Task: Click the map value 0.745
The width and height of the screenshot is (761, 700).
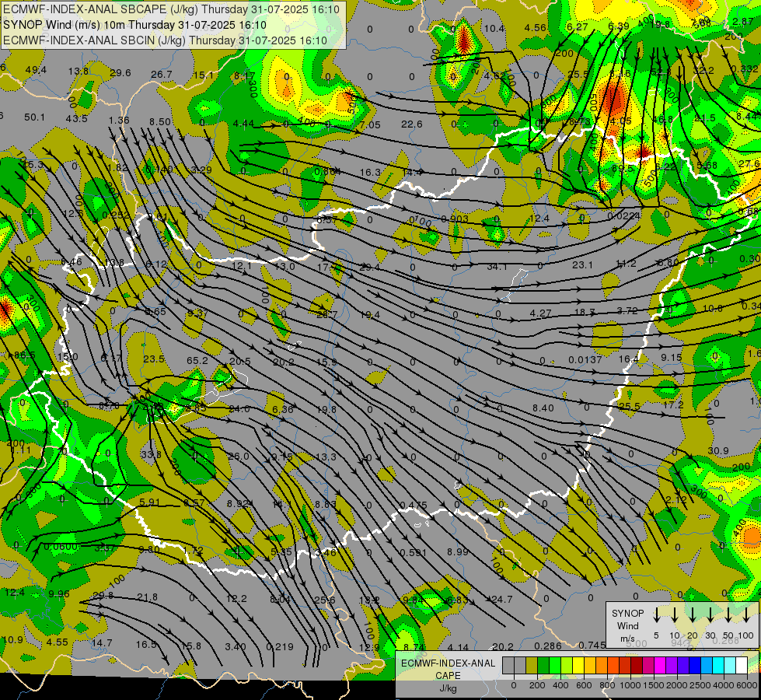Action: coord(592,645)
